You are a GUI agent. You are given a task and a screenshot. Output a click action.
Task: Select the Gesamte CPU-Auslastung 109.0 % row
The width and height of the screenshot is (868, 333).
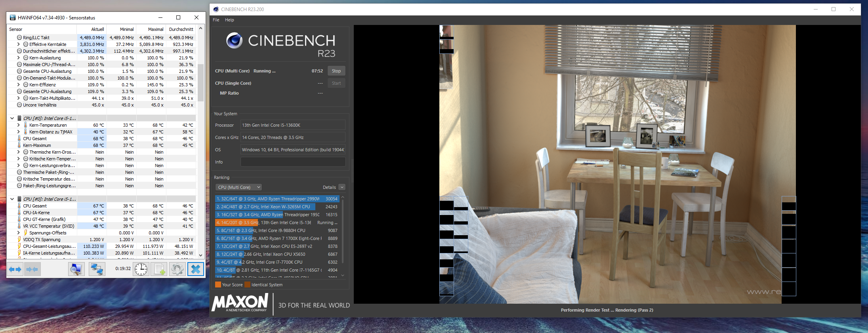click(x=102, y=91)
